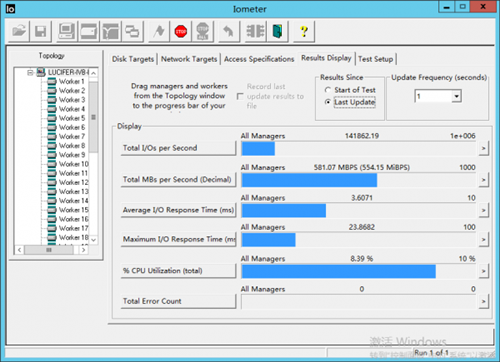This screenshot has height=362, width=500.
Task: Go to the Test Setup tab
Action: click(376, 59)
